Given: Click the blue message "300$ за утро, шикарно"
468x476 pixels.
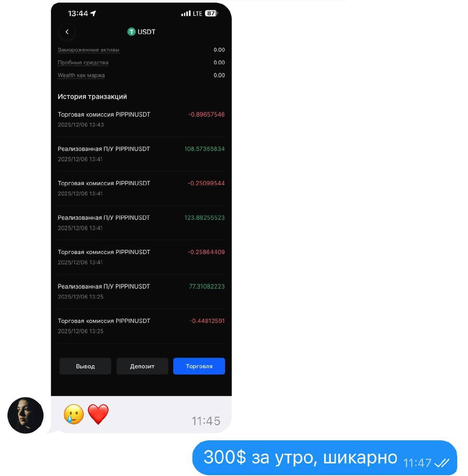Looking at the screenshot, I should point(324,458).
